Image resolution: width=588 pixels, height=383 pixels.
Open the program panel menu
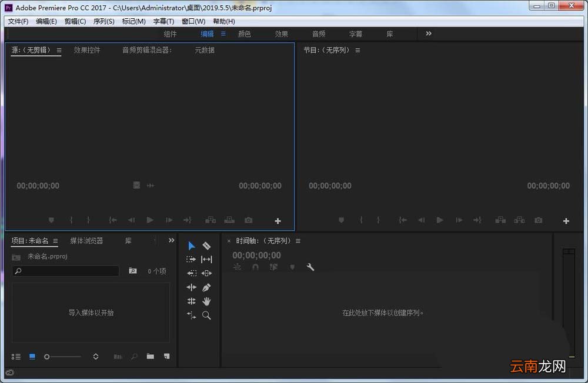pyautogui.click(x=358, y=50)
